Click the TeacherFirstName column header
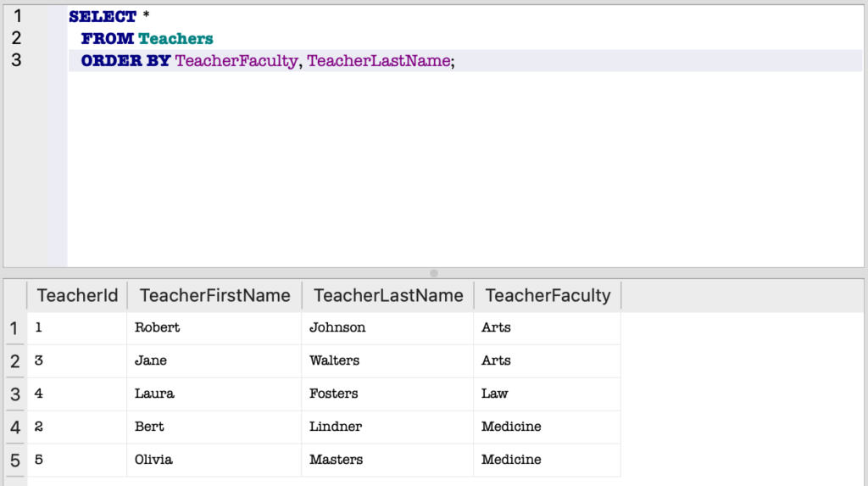The height and width of the screenshot is (486, 868). [x=214, y=295]
